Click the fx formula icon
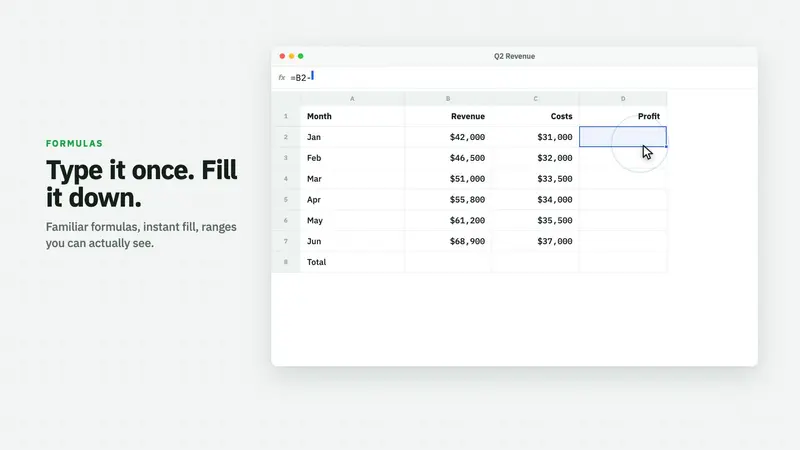This screenshot has width=800, height=450. coord(282,78)
